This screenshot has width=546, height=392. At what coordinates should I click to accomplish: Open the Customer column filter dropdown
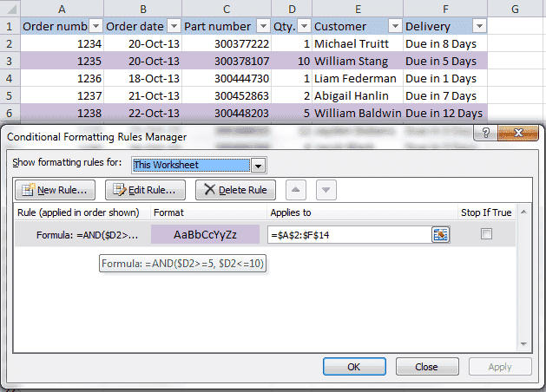(393, 26)
